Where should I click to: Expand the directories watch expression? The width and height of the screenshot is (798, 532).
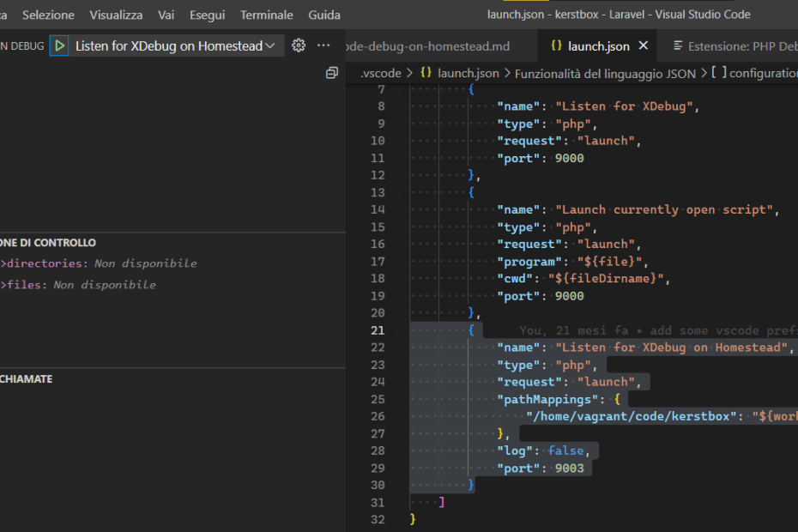[x=4, y=263]
